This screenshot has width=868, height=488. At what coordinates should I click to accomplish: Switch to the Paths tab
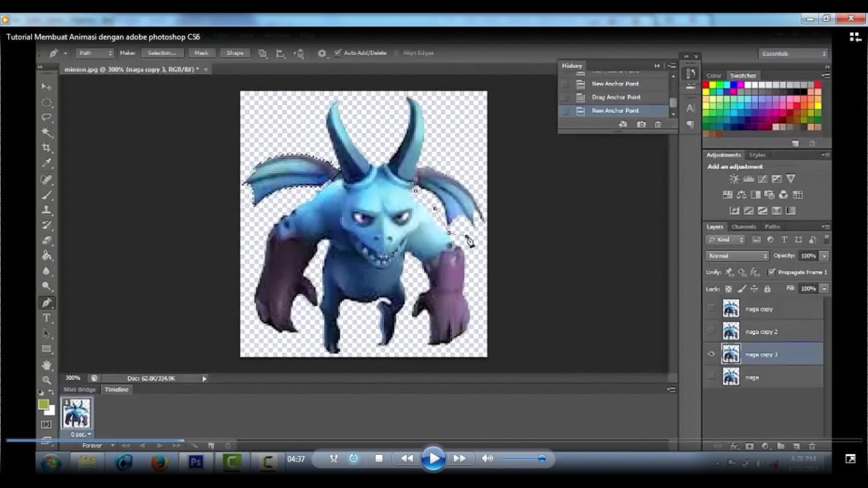pyautogui.click(x=772, y=227)
